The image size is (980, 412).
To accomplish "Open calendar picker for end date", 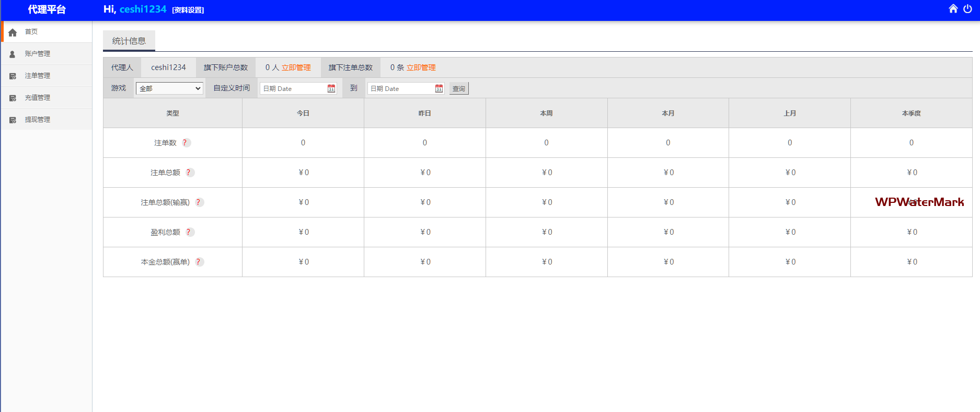I will click(439, 88).
